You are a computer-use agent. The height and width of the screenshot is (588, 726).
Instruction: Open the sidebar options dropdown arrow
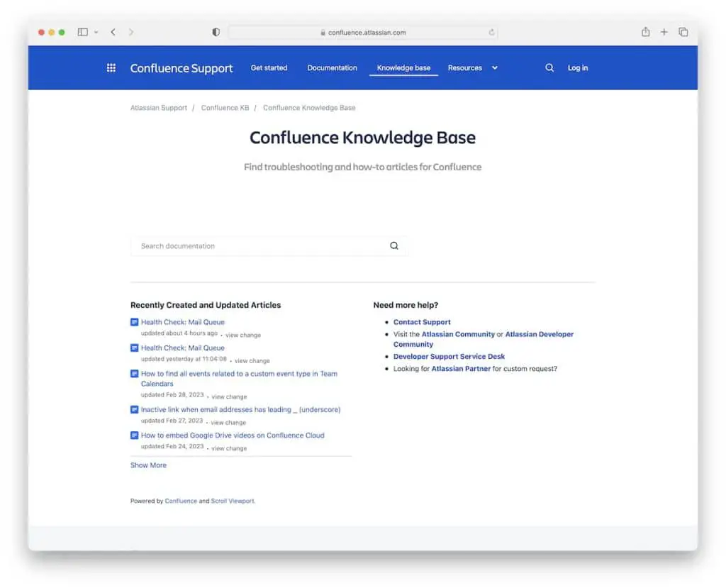coord(96,32)
